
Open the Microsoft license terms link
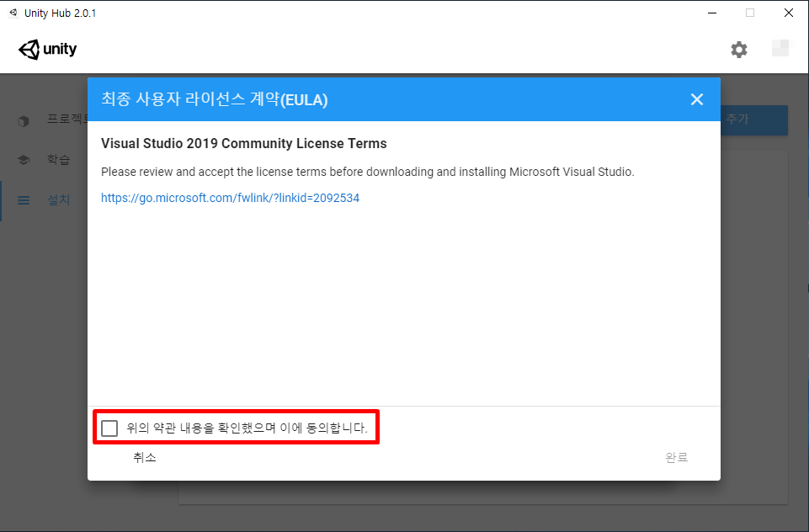[230, 198]
